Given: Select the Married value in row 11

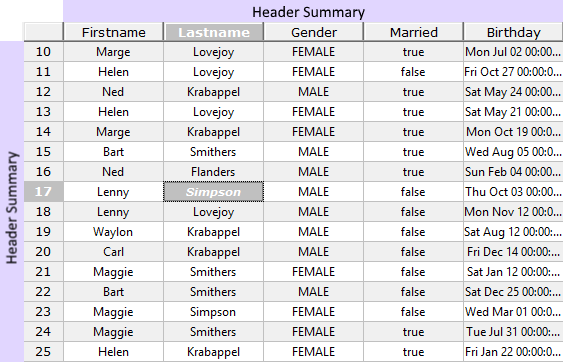Looking at the screenshot, I should (x=413, y=72).
